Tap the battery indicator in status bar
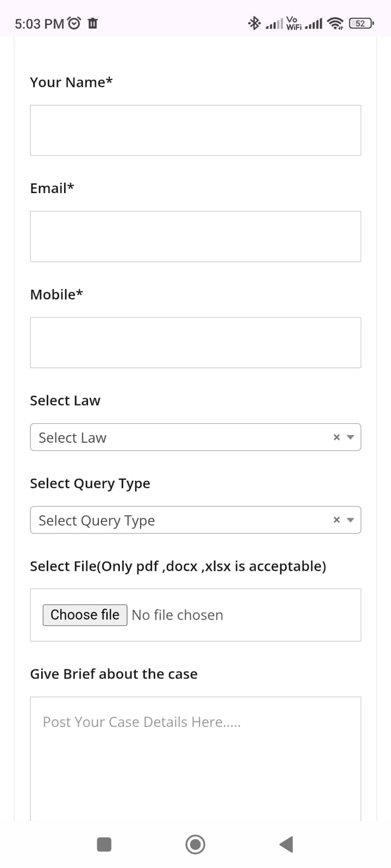The height and width of the screenshot is (868, 391). click(361, 23)
